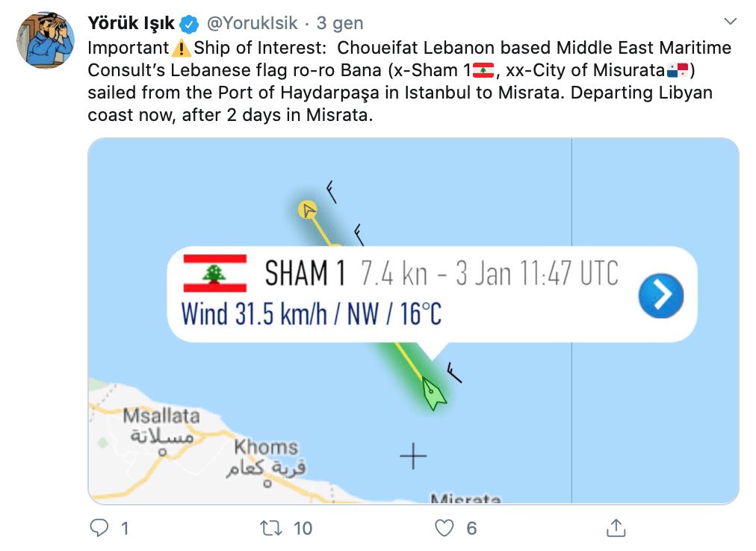Click the wind barb near green ship

coord(453,372)
